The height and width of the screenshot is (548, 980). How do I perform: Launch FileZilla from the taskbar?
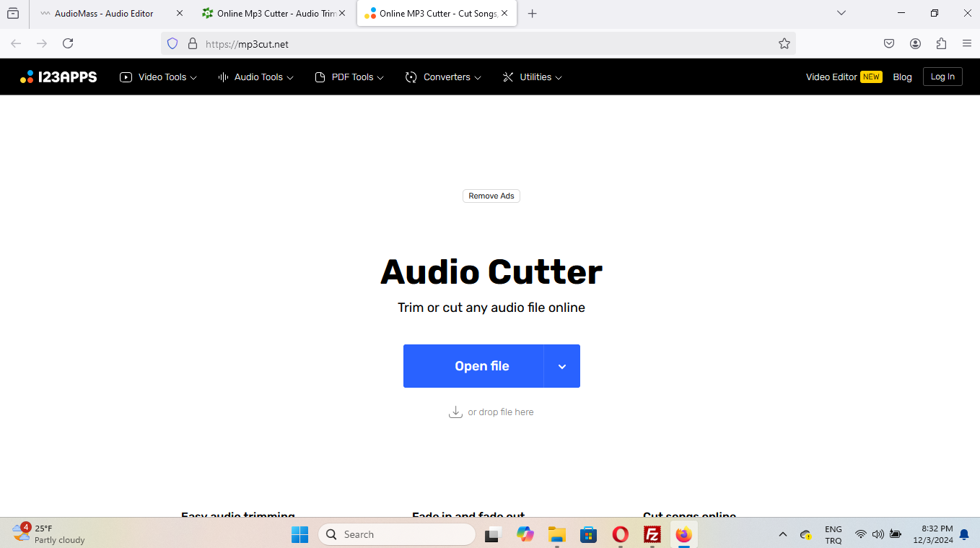pos(652,534)
